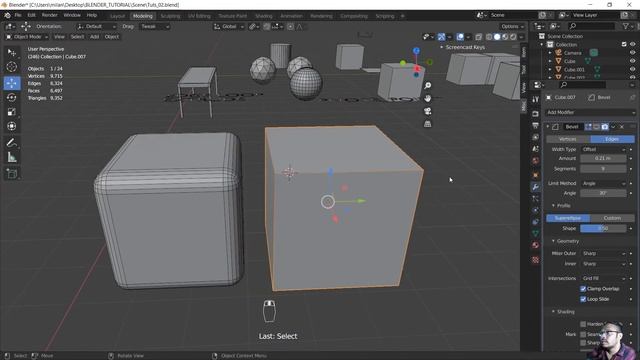Open the Object Mode dropdown
The width and height of the screenshot is (640, 360).
[x=27, y=37]
